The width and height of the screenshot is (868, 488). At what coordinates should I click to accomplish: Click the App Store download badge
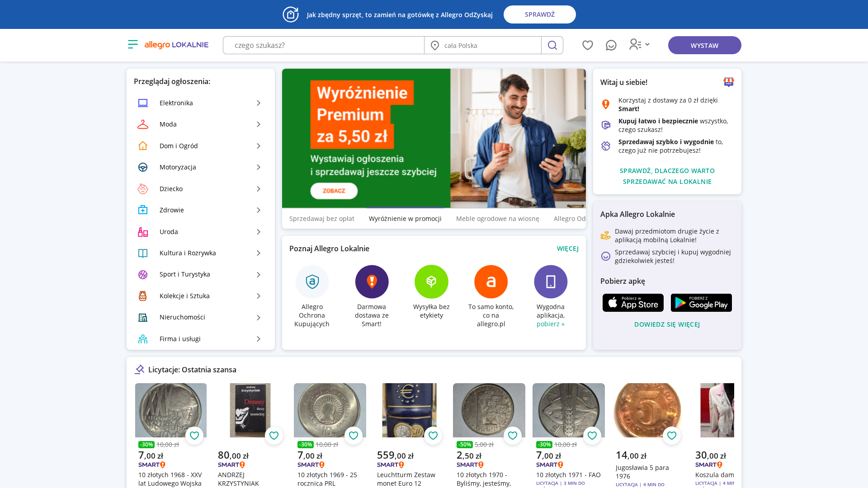(633, 303)
